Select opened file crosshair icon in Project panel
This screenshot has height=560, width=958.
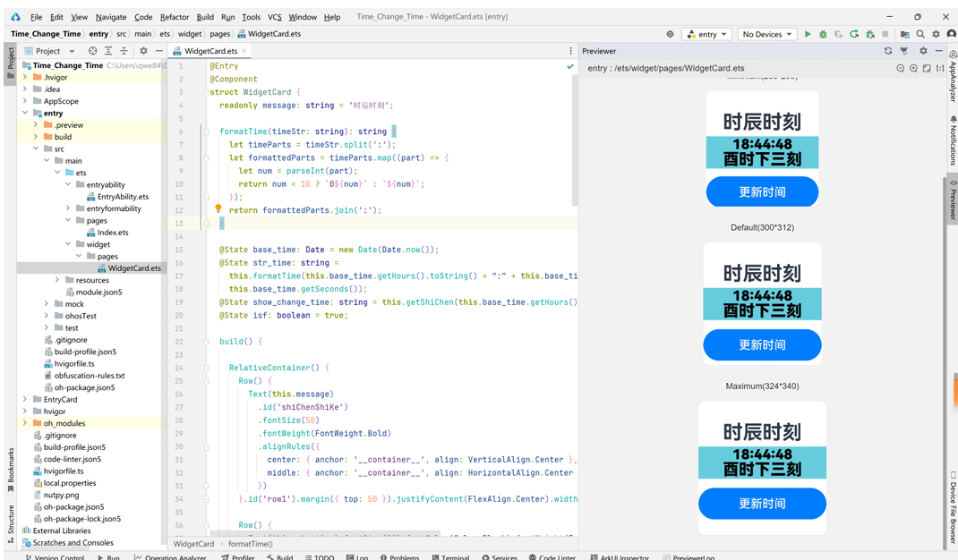tap(92, 51)
